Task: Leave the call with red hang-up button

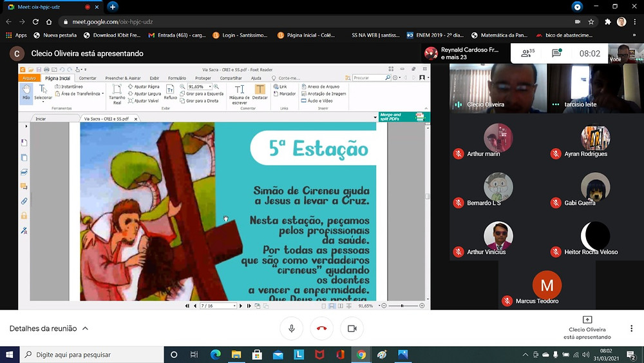Action: coord(321,328)
